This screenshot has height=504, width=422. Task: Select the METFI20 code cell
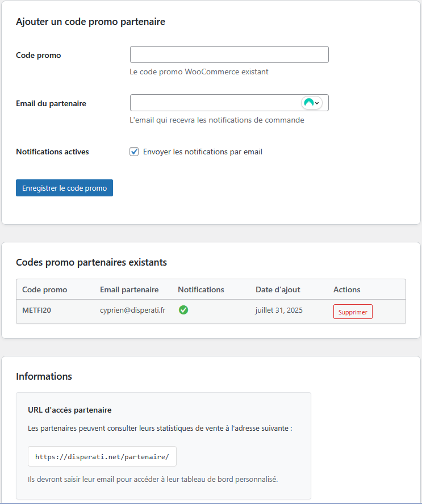(37, 310)
